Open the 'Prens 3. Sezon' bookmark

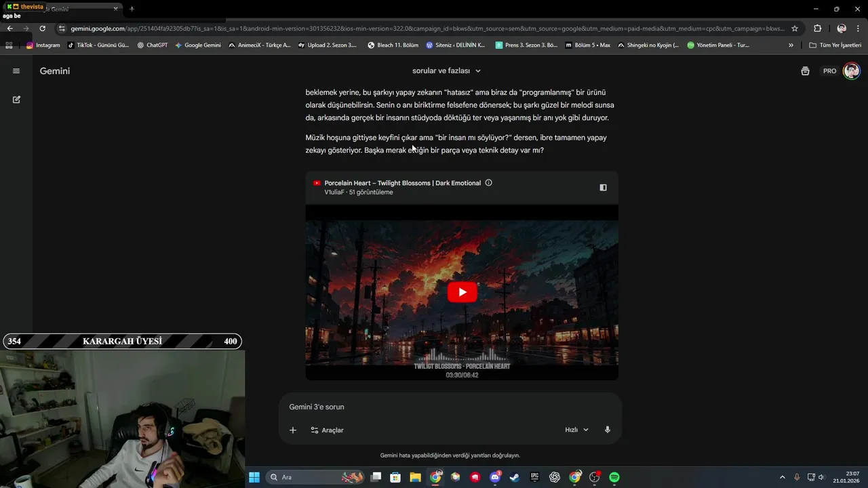point(526,45)
